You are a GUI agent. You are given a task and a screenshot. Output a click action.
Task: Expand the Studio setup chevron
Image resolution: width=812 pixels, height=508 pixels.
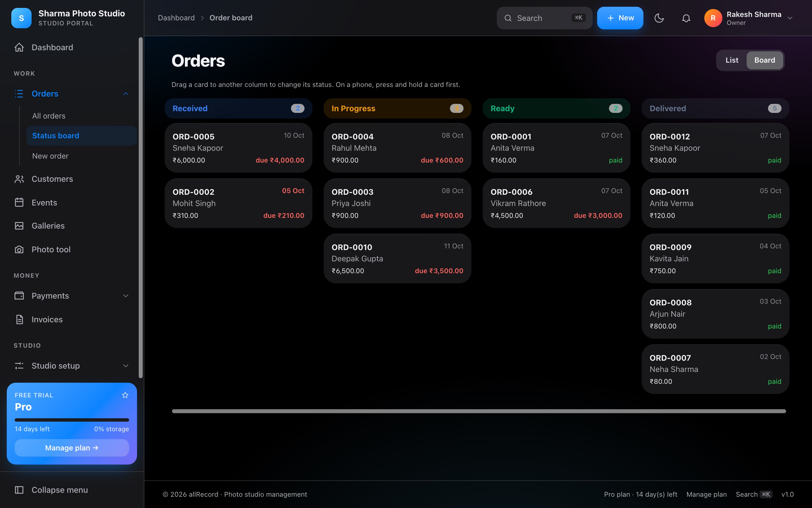coord(126,365)
